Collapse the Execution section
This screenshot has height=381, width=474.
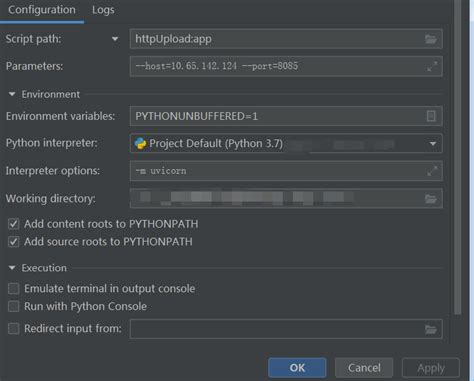point(12,268)
